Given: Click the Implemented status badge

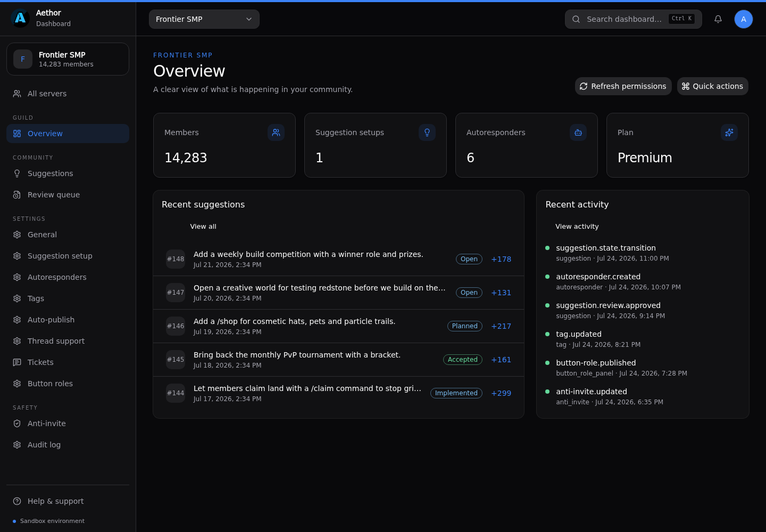Looking at the screenshot, I should click(x=456, y=393).
